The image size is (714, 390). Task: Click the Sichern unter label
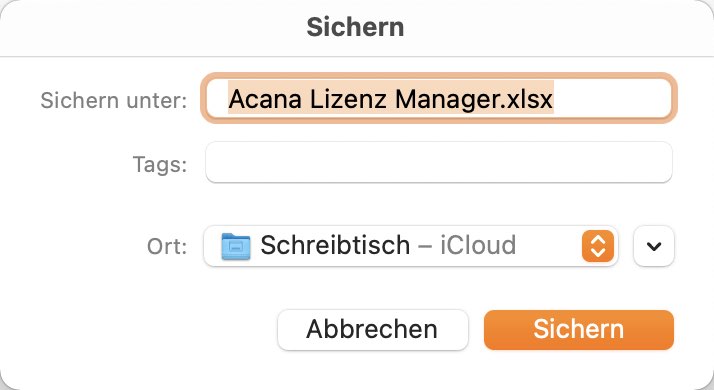click(x=114, y=100)
